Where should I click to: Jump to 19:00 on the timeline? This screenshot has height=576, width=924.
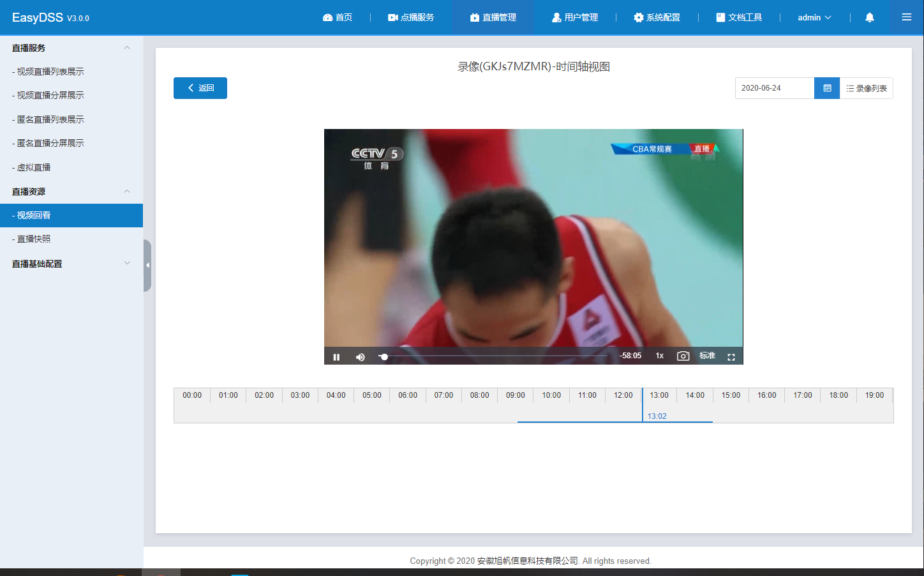point(874,395)
